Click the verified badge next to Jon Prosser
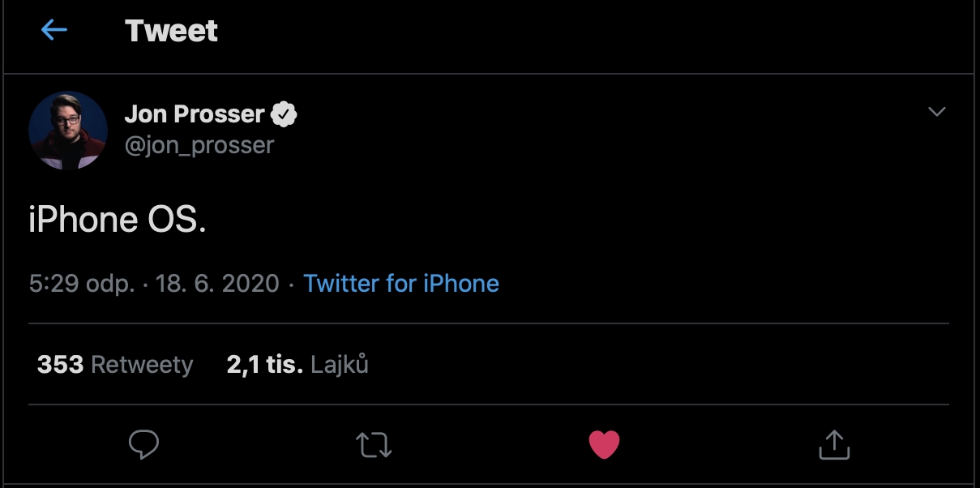This screenshot has height=488, width=980. 284,114
